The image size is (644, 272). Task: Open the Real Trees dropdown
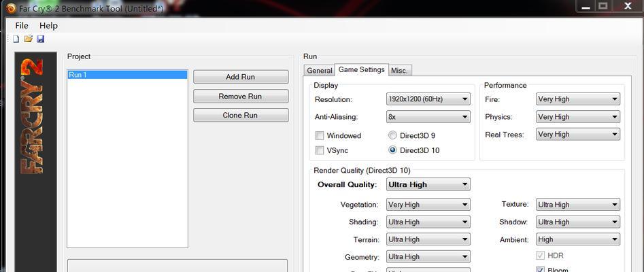578,134
